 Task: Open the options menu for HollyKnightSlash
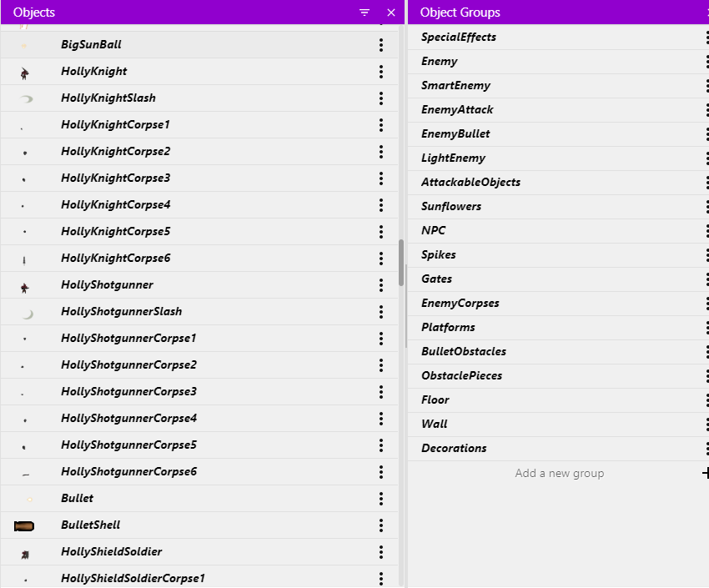[x=381, y=98]
